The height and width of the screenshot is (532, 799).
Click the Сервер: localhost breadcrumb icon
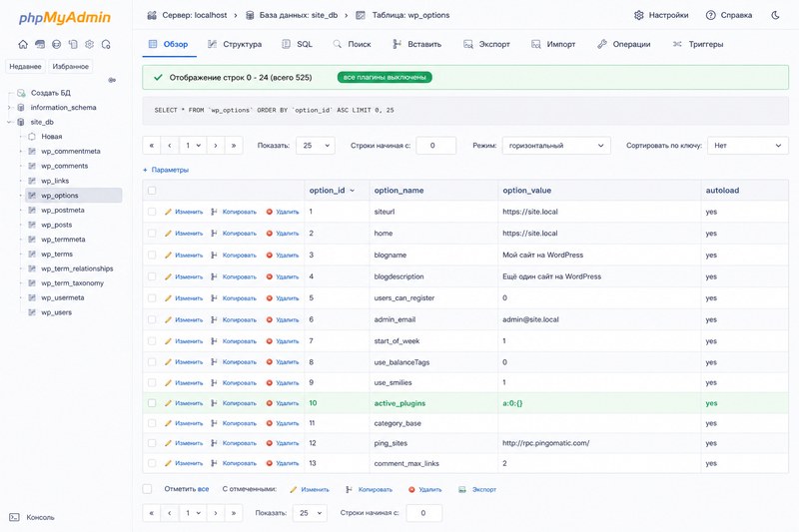pos(152,15)
